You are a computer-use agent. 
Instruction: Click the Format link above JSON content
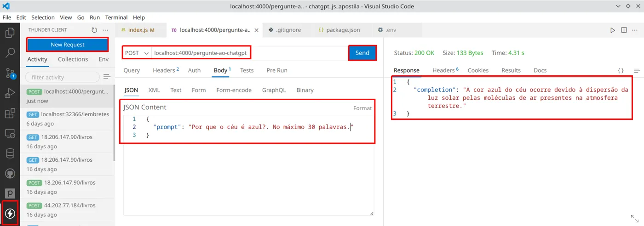[x=362, y=108]
